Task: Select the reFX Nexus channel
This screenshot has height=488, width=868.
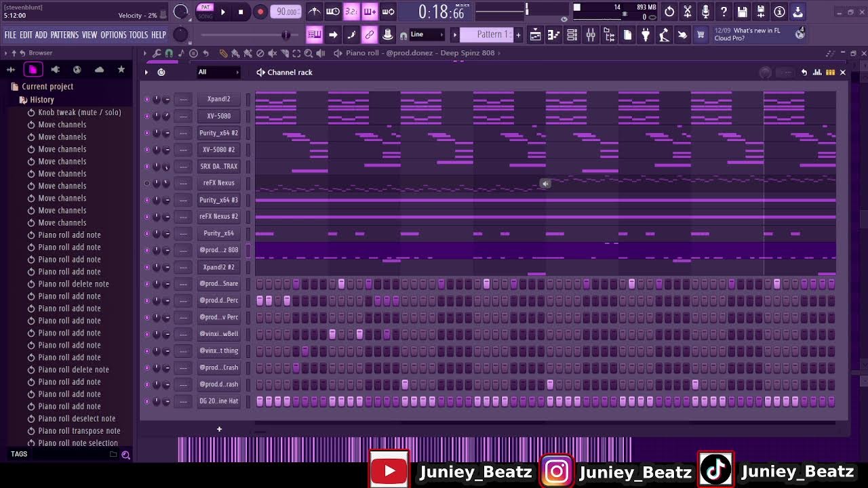Action: pos(218,183)
